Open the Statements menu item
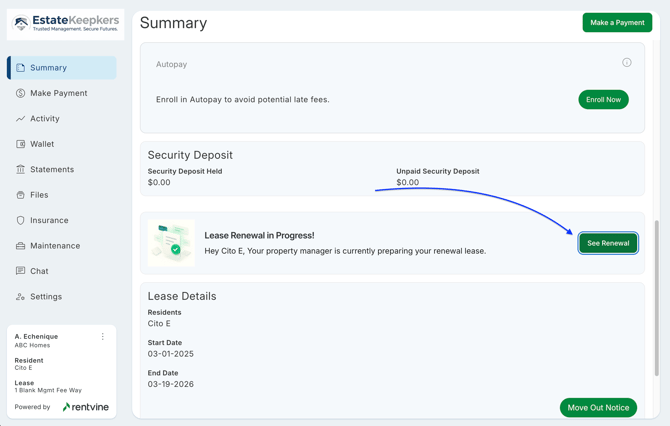The image size is (670, 426). (52, 170)
